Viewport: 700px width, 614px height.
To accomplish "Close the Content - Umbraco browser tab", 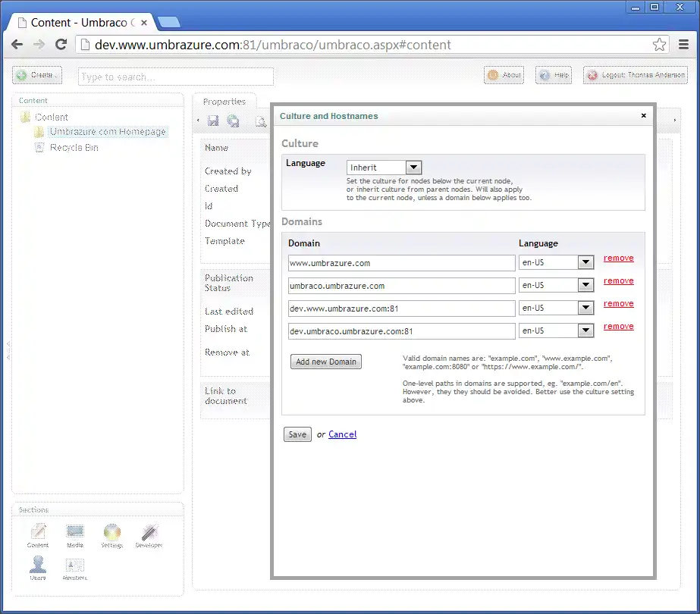I will [144, 22].
